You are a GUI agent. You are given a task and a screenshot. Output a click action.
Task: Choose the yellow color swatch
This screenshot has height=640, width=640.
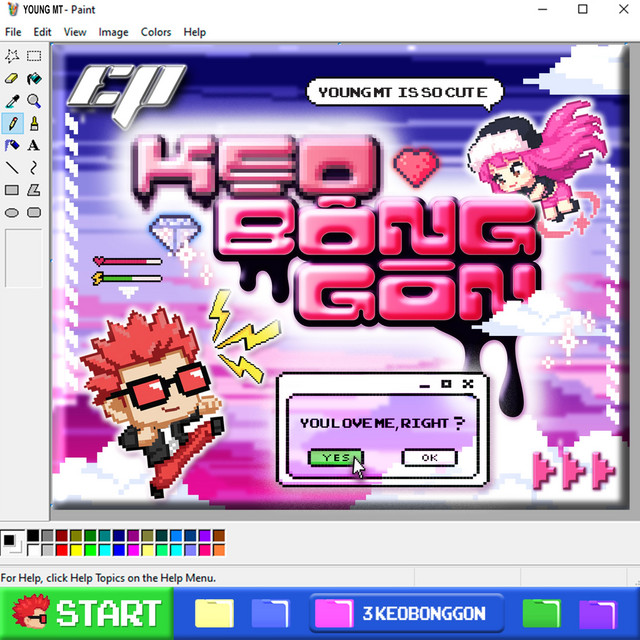click(76, 550)
